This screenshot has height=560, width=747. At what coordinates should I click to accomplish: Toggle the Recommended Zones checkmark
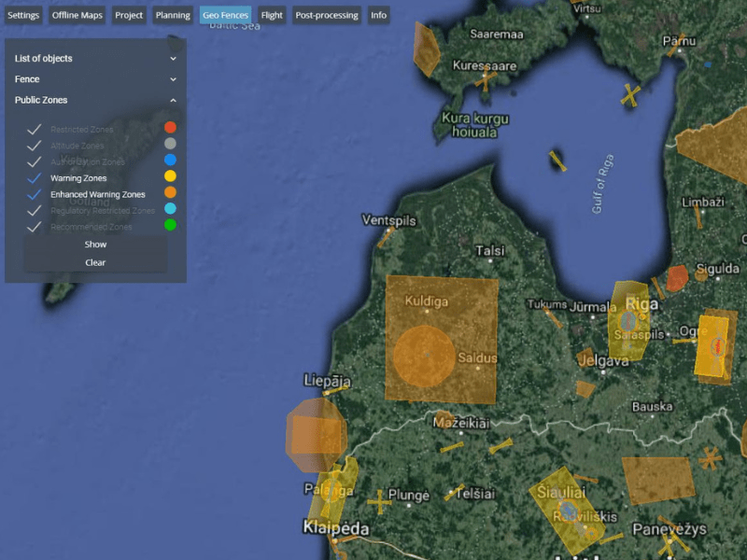tap(34, 227)
